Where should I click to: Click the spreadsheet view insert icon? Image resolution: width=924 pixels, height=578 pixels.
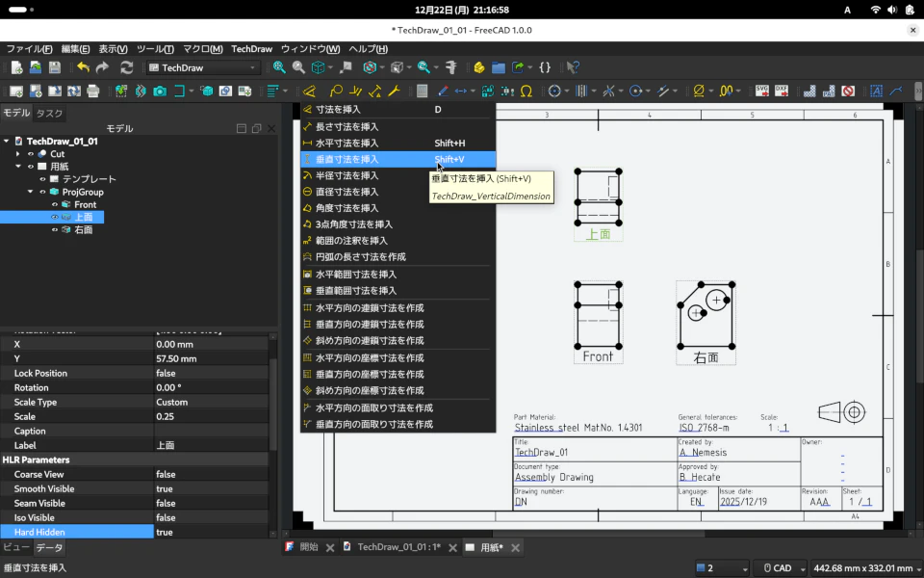pyautogui.click(x=422, y=91)
